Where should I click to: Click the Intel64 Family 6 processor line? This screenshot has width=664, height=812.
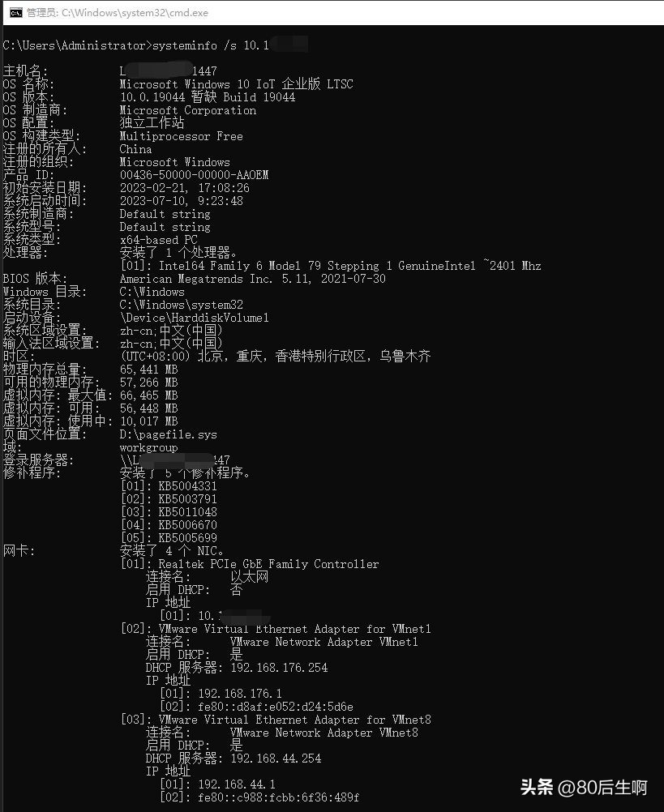[331, 266]
